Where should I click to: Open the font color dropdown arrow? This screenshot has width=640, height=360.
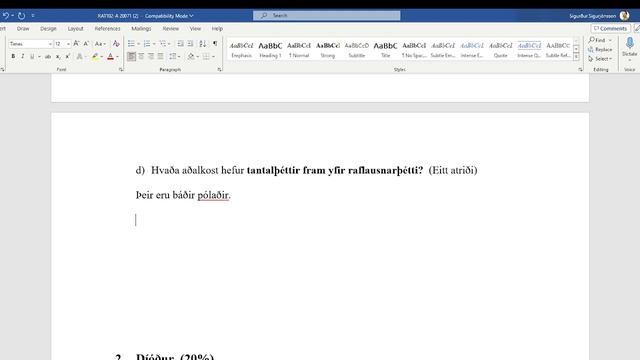118,57
